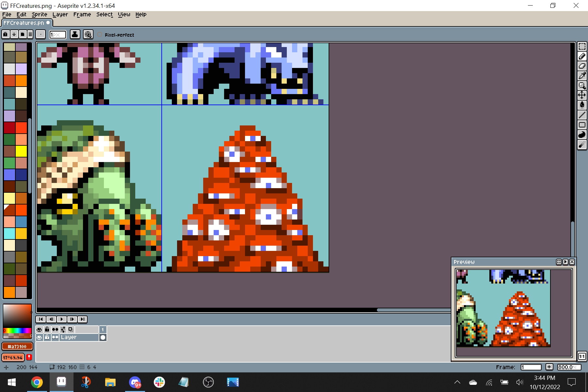Screen dimensions: 588x392
Task: Hide the Layer visibility eye
Action: click(39, 337)
